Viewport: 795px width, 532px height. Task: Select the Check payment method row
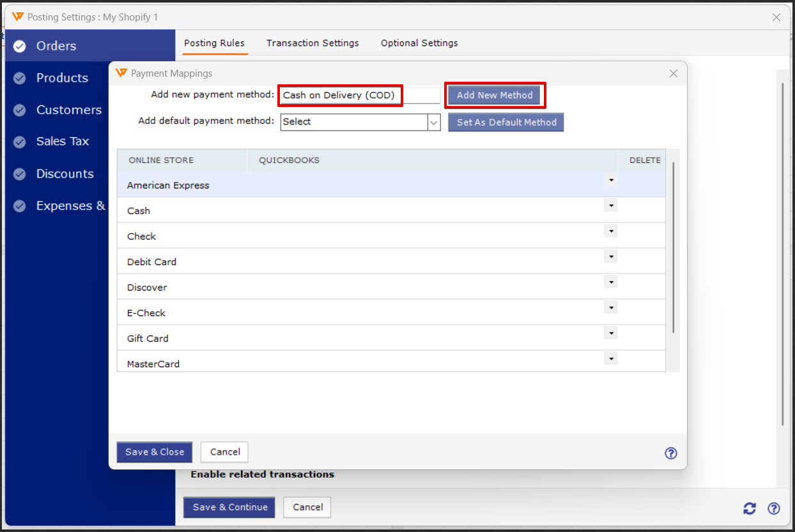(x=391, y=236)
